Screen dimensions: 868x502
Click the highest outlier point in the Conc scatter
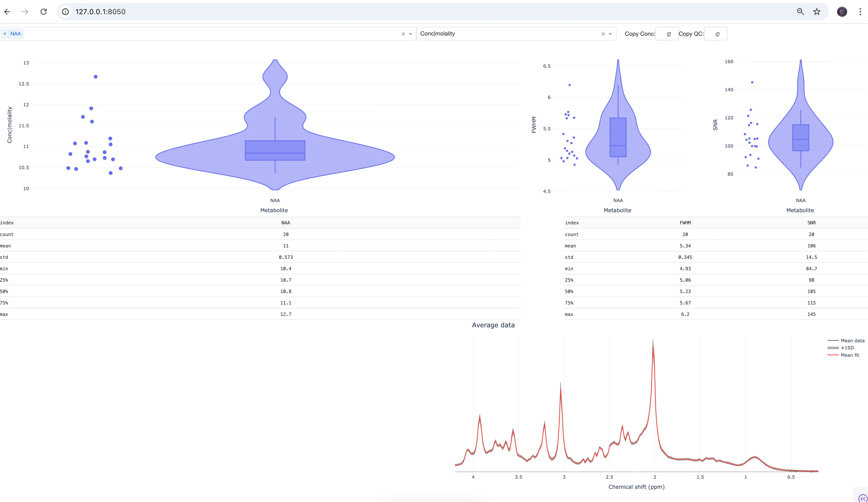coord(96,77)
